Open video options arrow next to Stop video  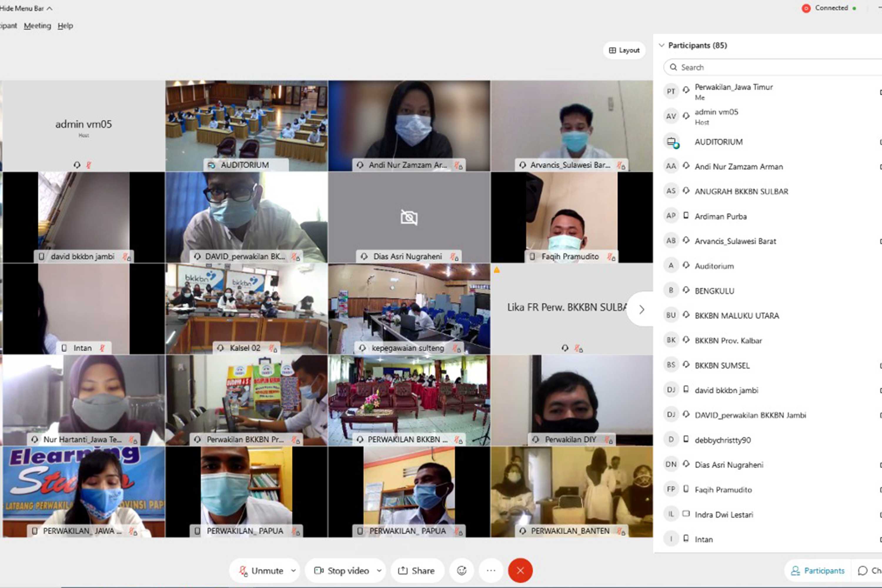pyautogui.click(x=379, y=570)
